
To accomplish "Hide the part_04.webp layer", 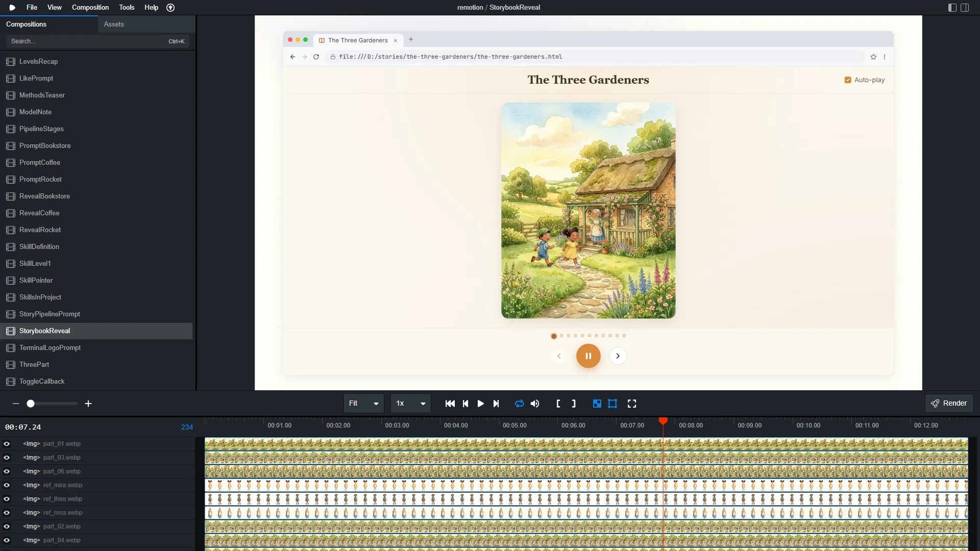I will coord(7,540).
